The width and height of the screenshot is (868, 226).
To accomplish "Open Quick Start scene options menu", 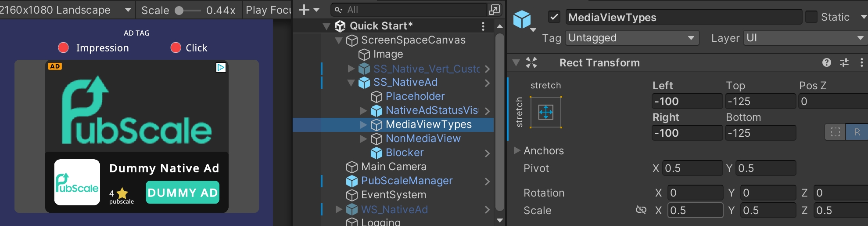I will [x=483, y=26].
